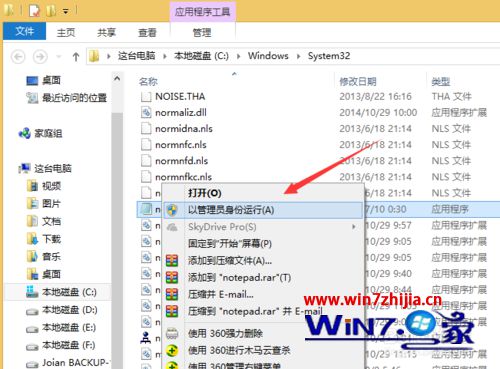
Task: Switch to the 主页 ribbon tab
Action: (x=66, y=32)
